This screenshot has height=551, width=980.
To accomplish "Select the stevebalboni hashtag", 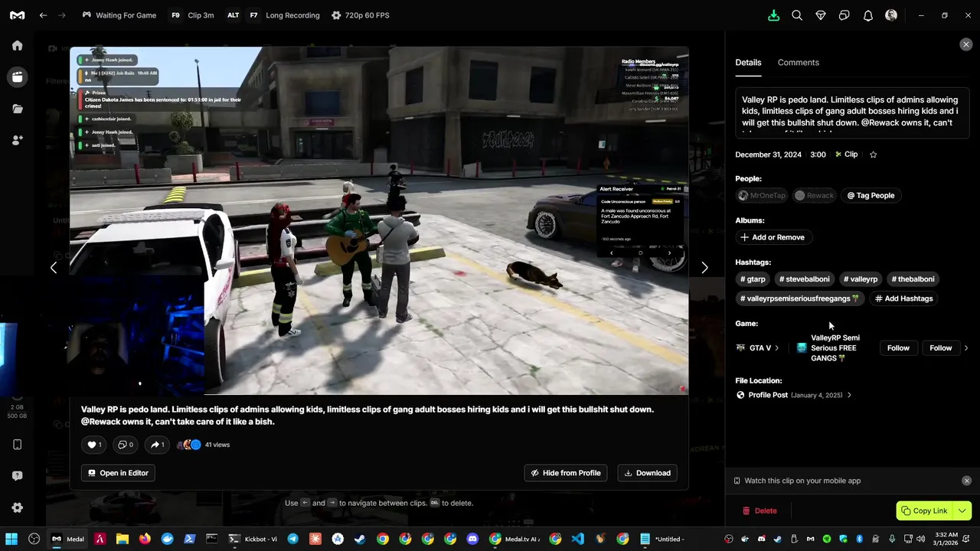I will [x=803, y=279].
